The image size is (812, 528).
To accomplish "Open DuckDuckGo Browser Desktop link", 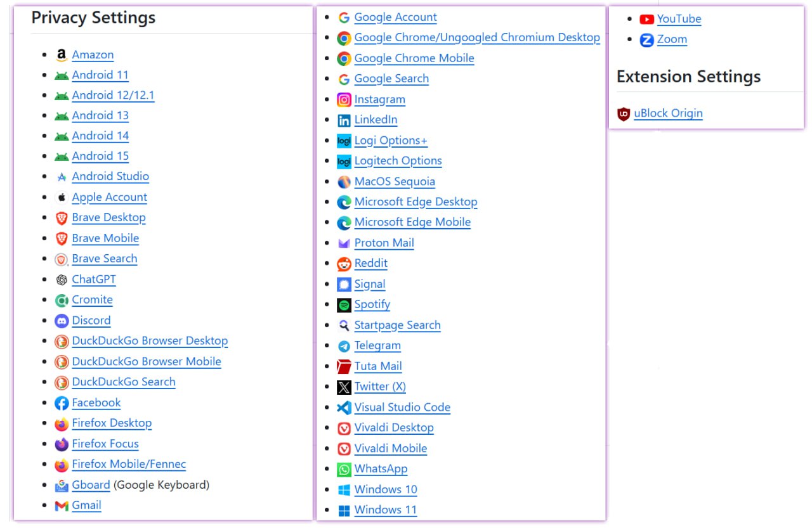I will (x=150, y=341).
